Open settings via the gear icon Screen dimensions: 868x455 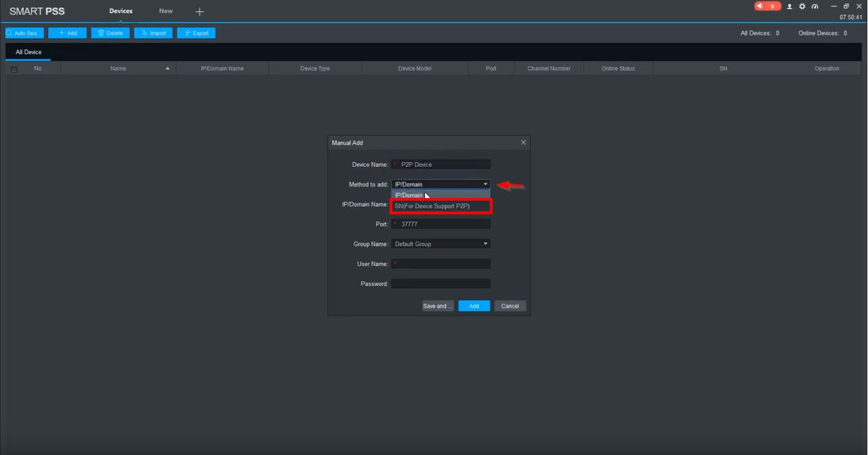point(802,6)
